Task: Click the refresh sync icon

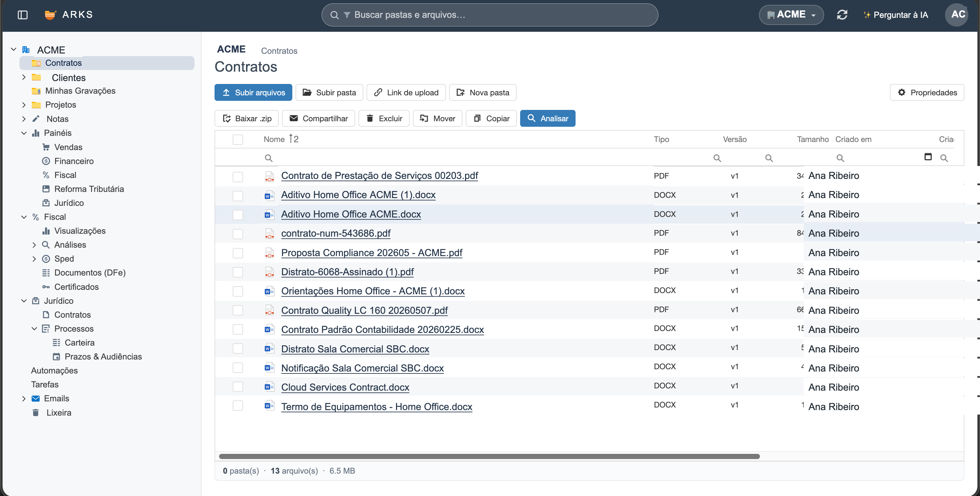Action: (842, 15)
